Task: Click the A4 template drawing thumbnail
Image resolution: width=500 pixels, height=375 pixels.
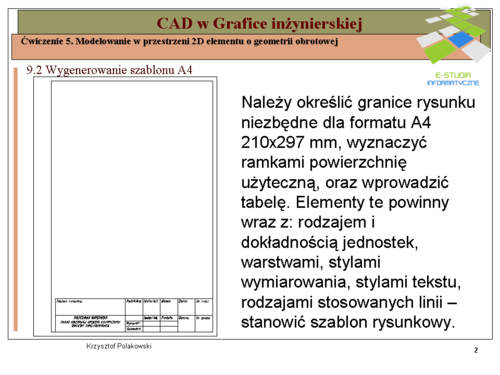Action: [125, 206]
